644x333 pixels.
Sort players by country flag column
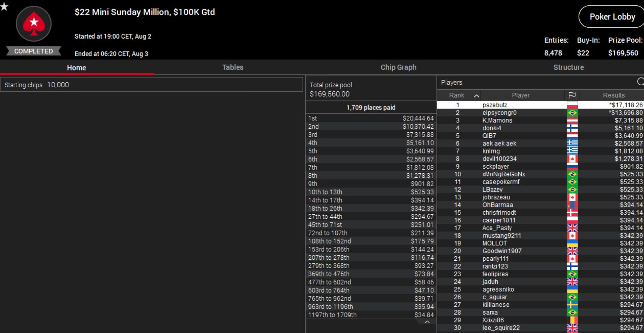coord(572,95)
